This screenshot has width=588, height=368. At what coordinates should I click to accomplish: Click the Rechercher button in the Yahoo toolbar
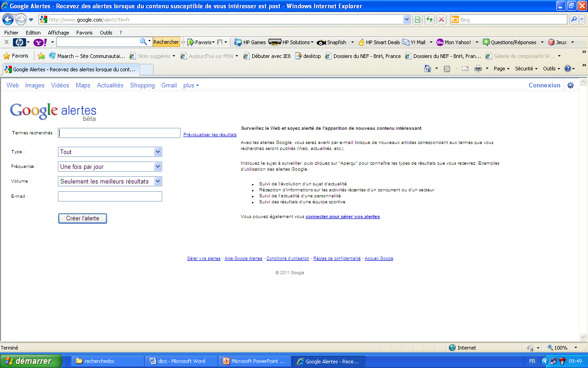166,42
